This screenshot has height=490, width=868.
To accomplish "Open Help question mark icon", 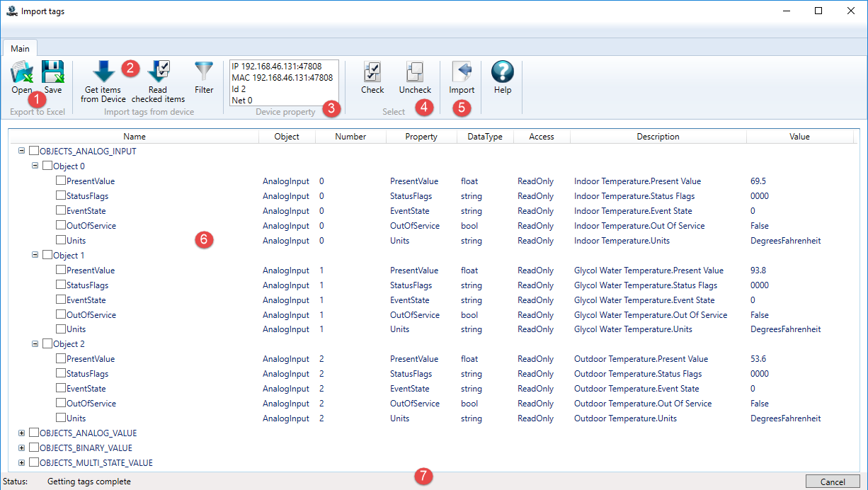I will [x=503, y=72].
